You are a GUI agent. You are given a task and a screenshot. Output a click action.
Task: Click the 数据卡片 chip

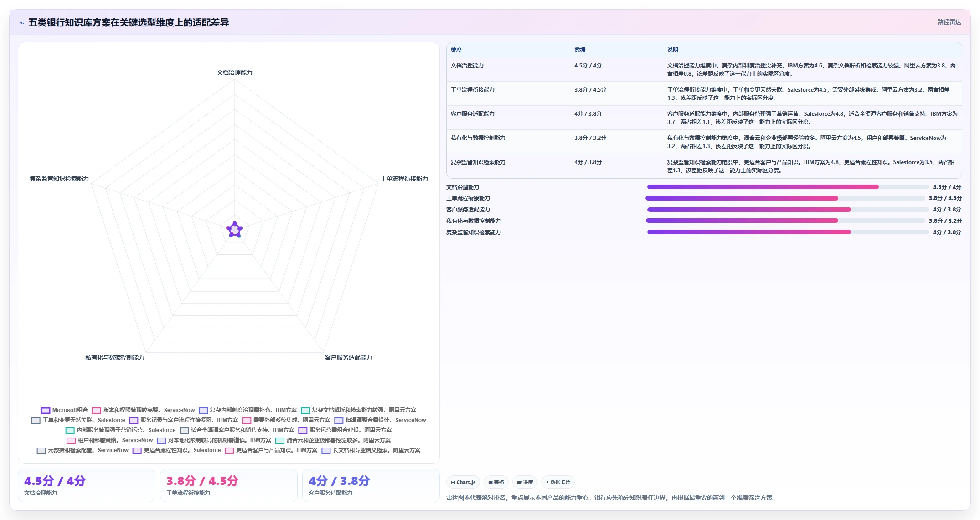pos(558,482)
